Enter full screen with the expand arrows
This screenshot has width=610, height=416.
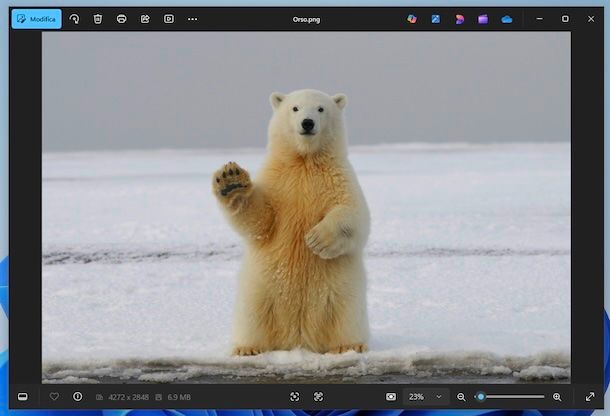(590, 397)
